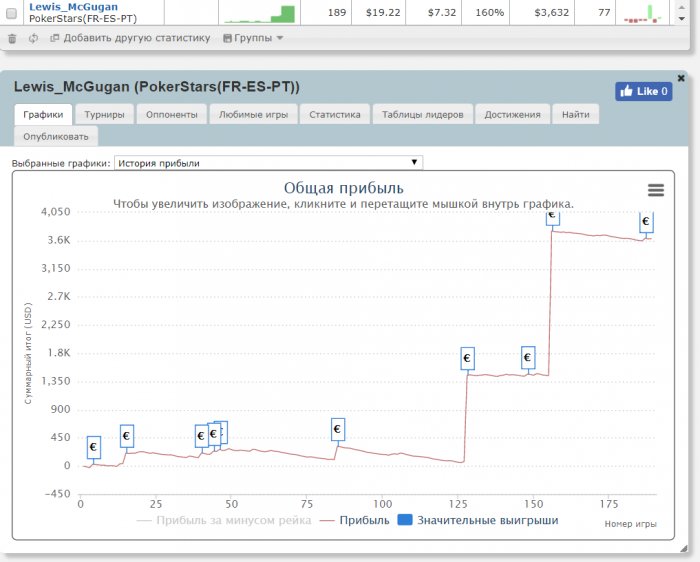Click the 160% ROI cell
Viewport: 700px width, 562px height.
coord(485,12)
